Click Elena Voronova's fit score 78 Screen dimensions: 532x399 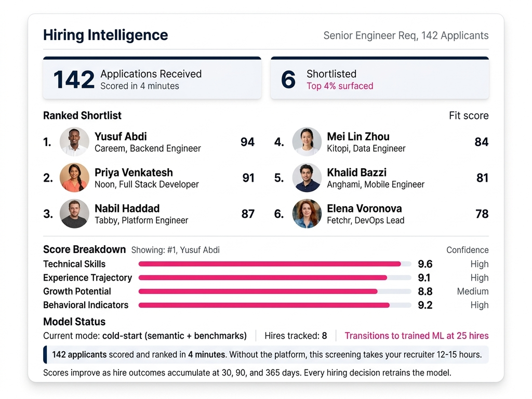click(482, 214)
